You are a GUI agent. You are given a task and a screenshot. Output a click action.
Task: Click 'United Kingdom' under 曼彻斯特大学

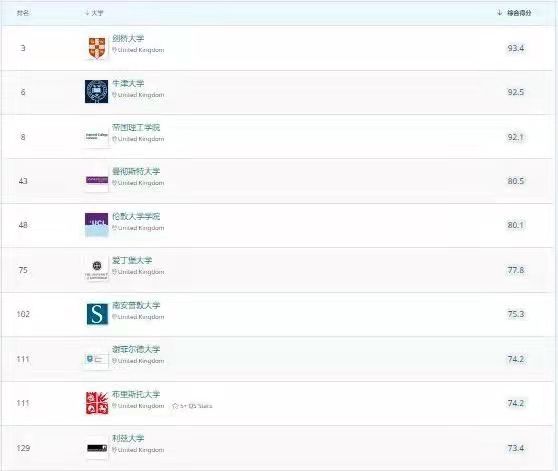click(x=141, y=183)
